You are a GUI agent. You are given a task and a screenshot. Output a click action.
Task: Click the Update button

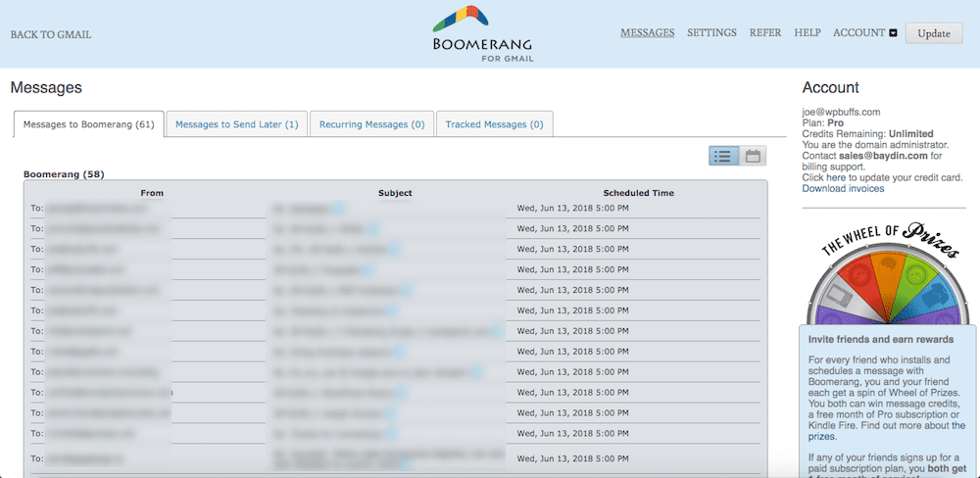point(934,33)
